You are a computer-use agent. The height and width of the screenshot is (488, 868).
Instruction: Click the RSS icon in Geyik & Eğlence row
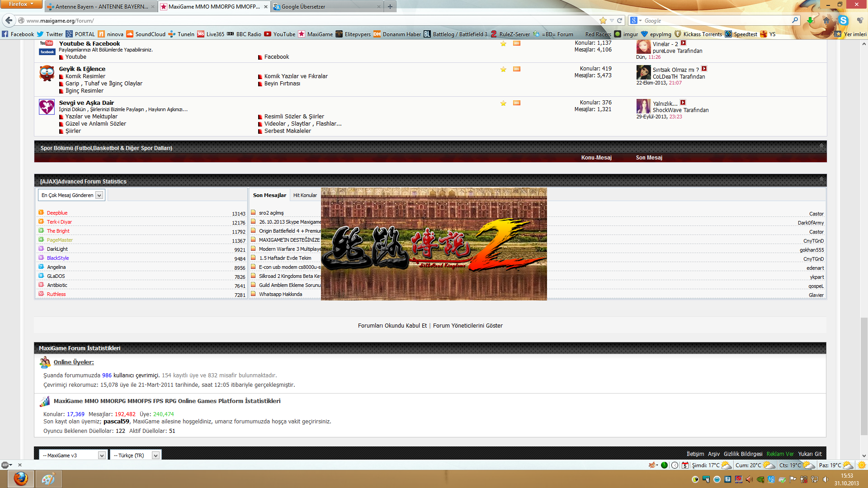517,69
